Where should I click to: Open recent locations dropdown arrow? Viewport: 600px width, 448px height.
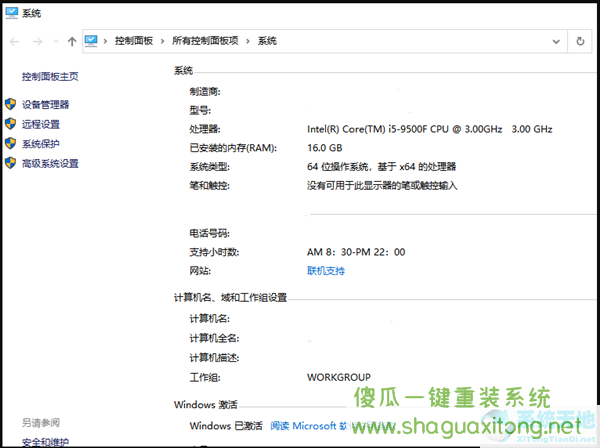56,41
